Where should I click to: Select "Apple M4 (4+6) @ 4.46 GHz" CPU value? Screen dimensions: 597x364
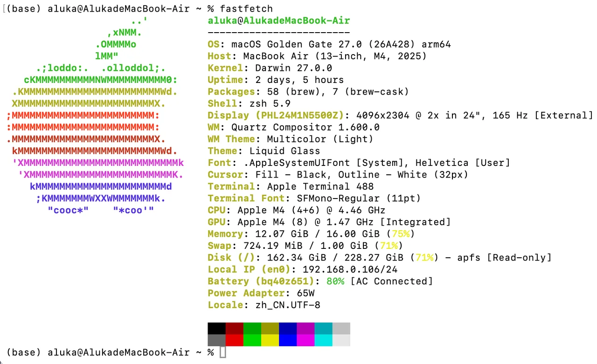pos(312,210)
